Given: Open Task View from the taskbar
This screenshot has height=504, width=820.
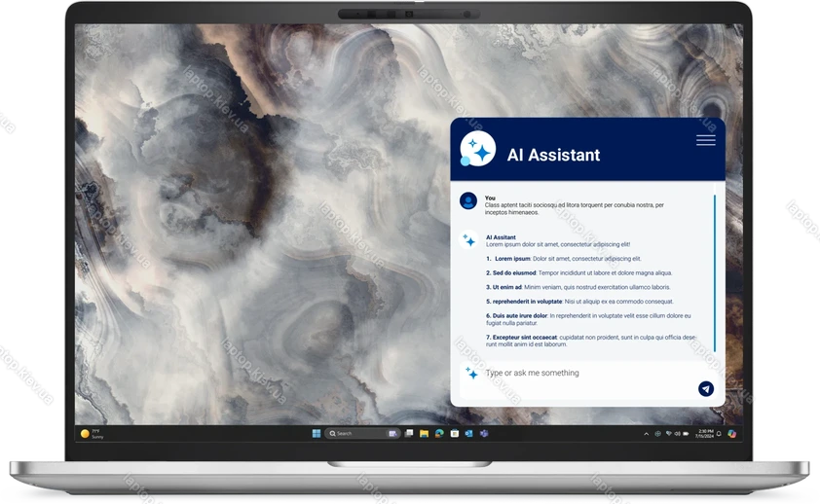Looking at the screenshot, I should tap(409, 433).
